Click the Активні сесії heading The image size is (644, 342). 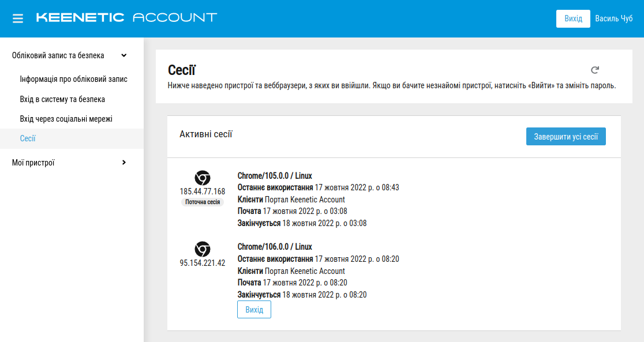[206, 134]
